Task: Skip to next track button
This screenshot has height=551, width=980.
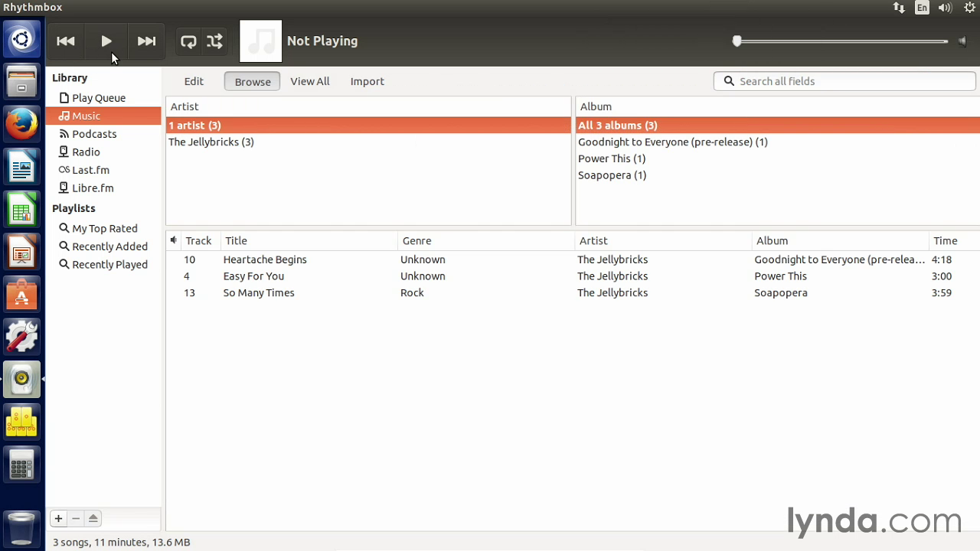Action: 146,41
